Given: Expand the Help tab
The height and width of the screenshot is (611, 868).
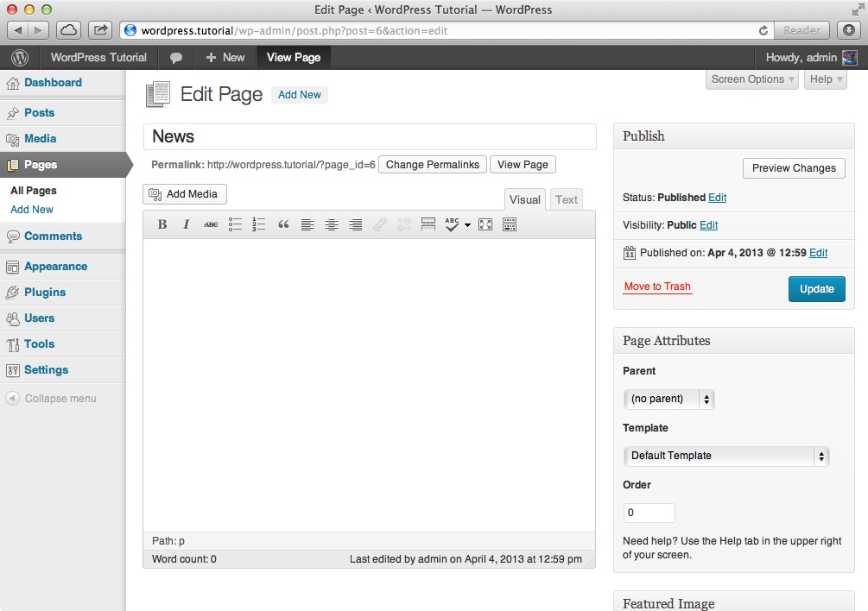Looking at the screenshot, I should coord(826,79).
